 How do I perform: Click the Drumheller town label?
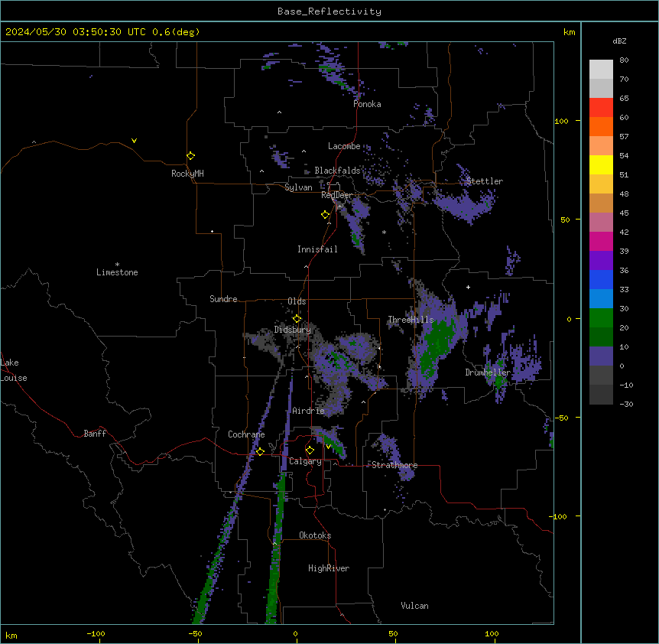(x=488, y=372)
